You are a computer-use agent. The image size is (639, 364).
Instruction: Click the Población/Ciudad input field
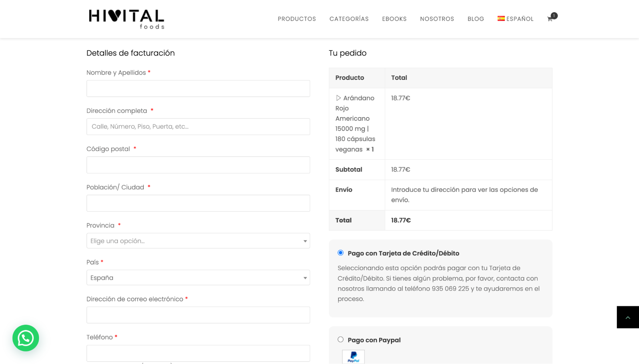coord(198,203)
